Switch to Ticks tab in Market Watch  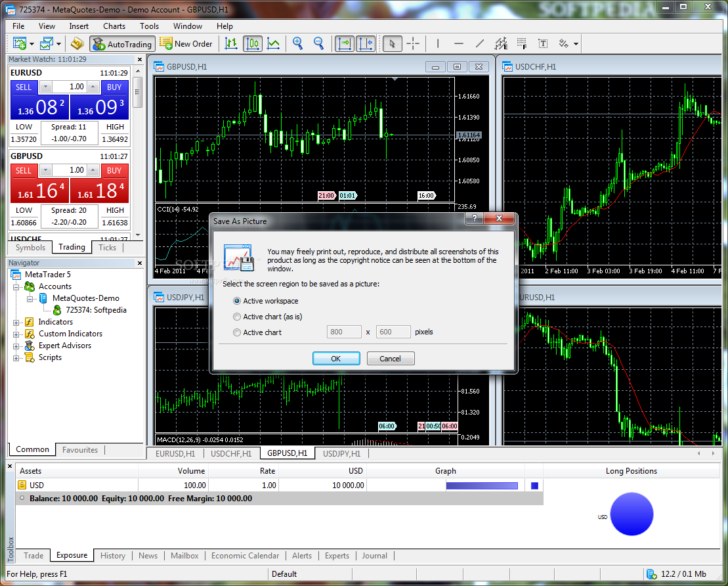(x=107, y=248)
